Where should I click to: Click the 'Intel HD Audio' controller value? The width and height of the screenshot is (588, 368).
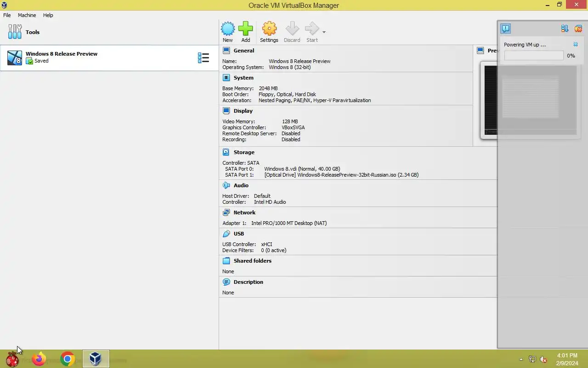pyautogui.click(x=270, y=202)
